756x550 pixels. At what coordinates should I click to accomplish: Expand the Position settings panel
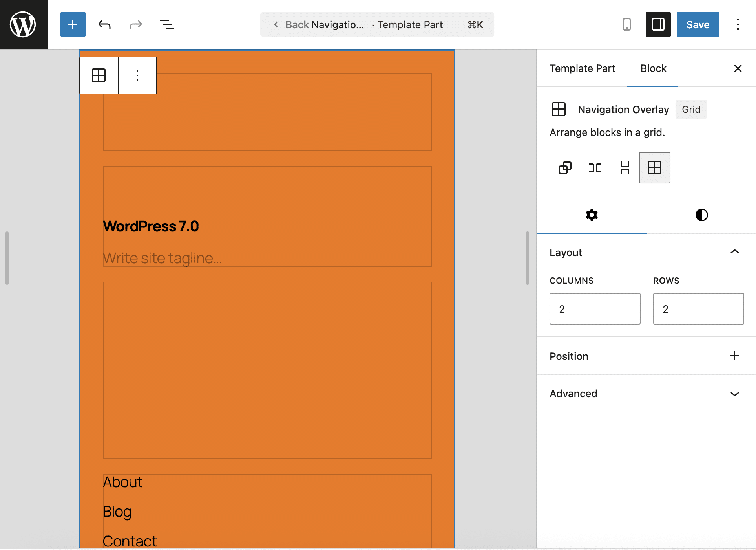(x=734, y=356)
